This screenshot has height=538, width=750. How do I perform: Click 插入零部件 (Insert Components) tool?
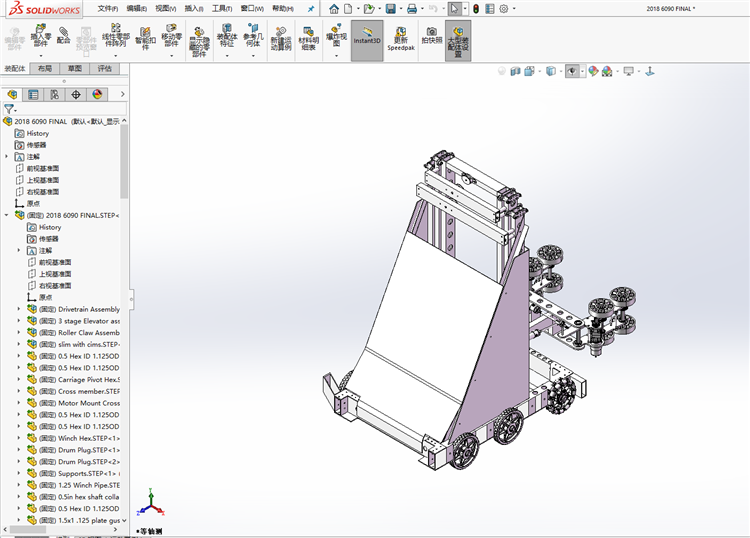point(41,35)
